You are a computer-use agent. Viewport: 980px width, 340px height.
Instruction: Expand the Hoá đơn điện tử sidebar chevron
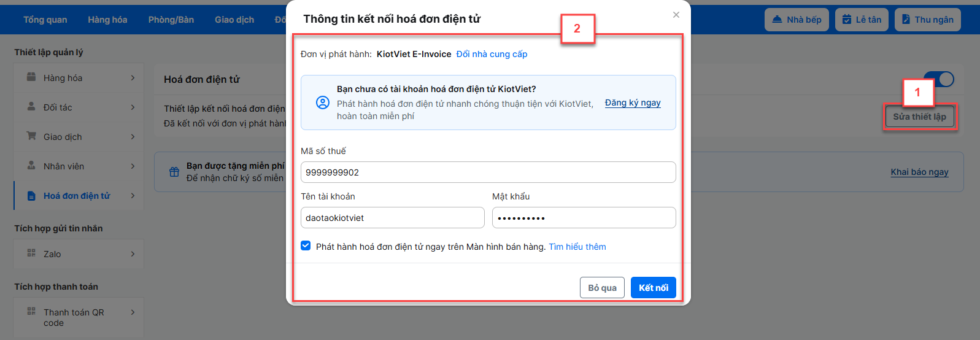coord(133,196)
